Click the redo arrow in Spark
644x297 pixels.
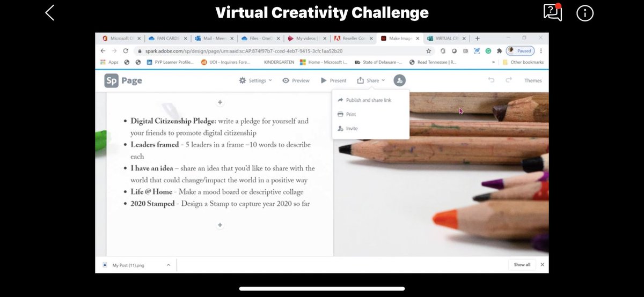(509, 80)
